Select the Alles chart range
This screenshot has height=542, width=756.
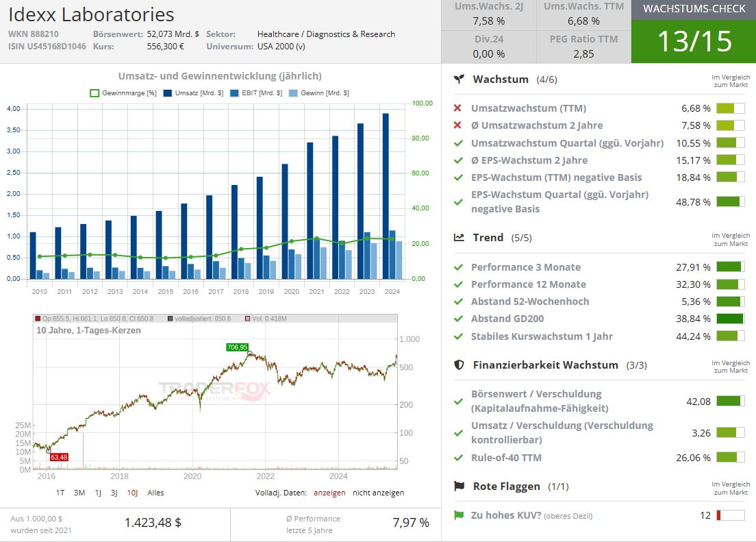pos(155,493)
